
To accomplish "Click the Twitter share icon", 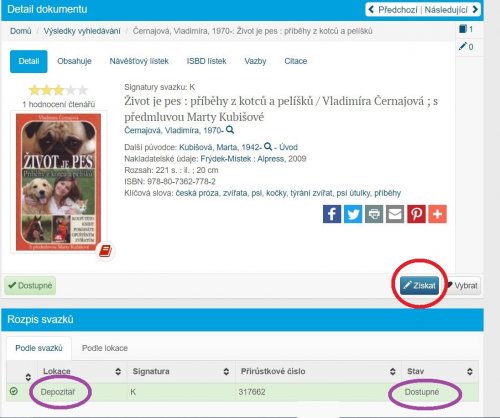I will point(353,214).
